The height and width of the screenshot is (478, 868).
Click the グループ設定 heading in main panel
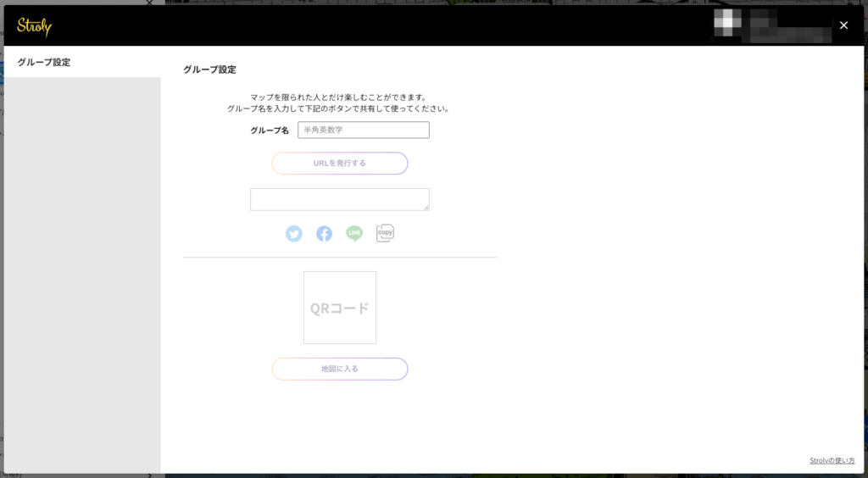coord(209,69)
